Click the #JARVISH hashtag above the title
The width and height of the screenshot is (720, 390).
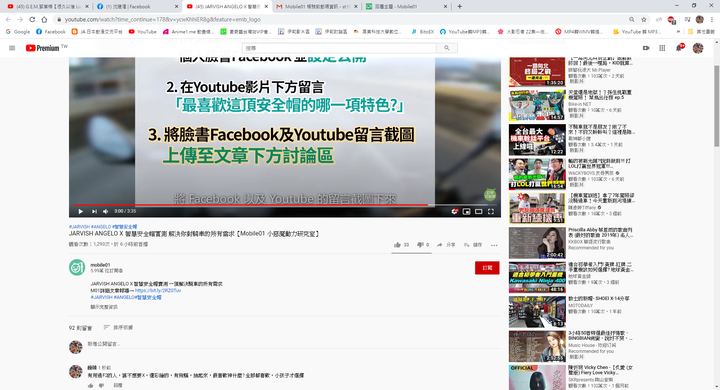(79, 227)
